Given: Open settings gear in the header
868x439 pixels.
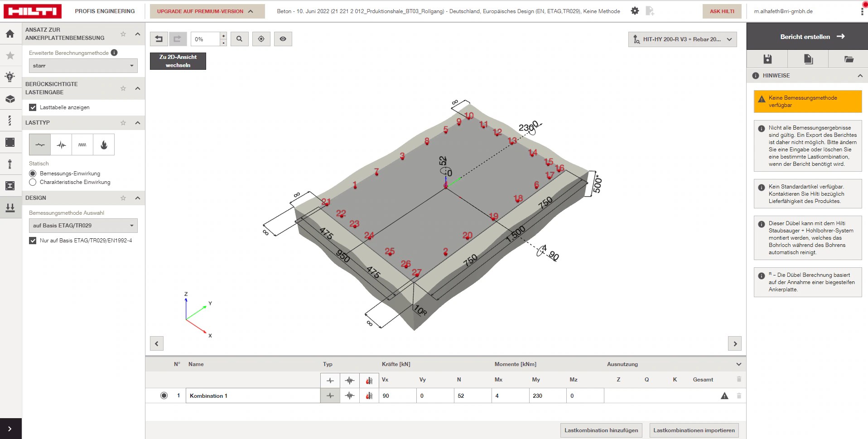Looking at the screenshot, I should coord(635,11).
